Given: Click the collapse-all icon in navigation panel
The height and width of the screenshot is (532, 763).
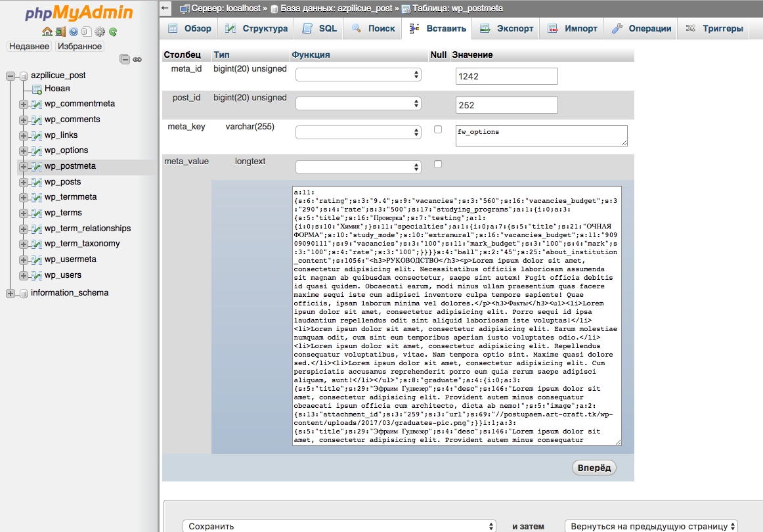Looking at the screenshot, I should [x=125, y=59].
